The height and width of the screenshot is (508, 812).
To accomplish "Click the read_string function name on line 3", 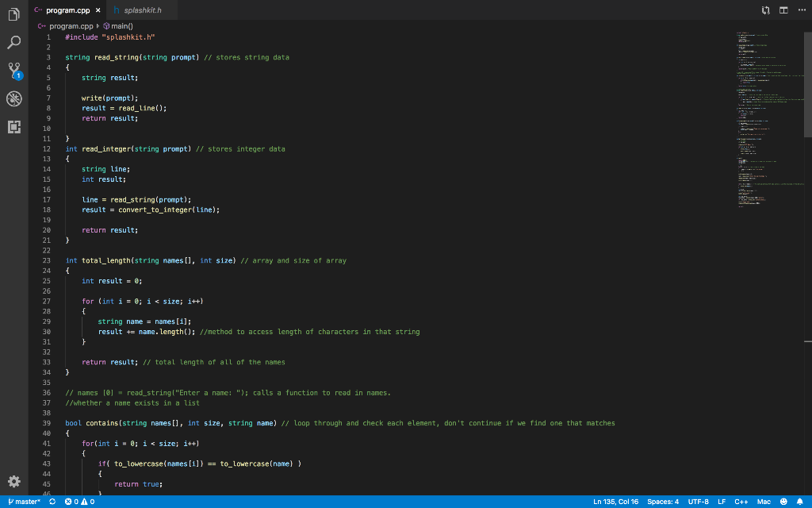I will (117, 57).
